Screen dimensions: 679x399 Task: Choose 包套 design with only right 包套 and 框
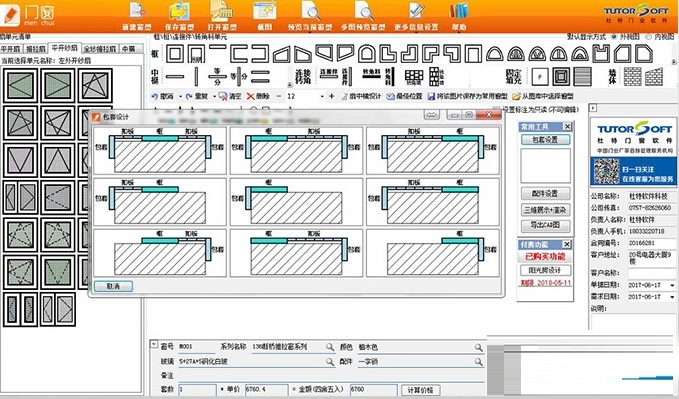[x=433, y=253]
